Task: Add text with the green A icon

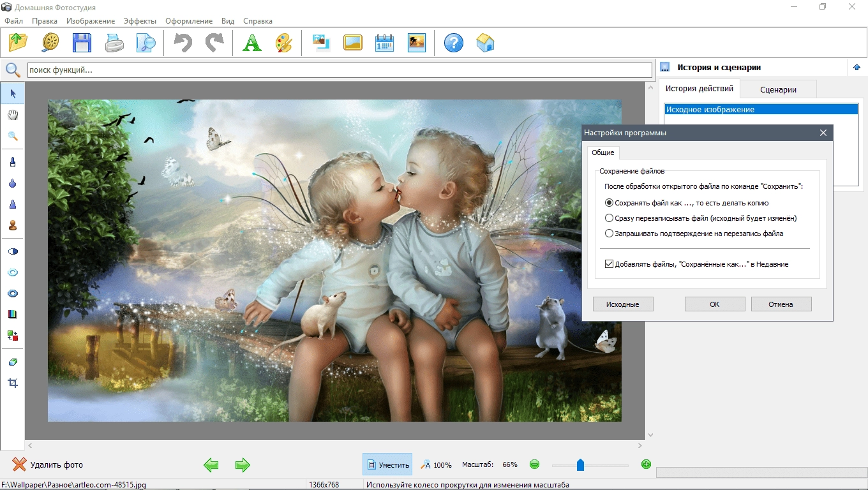Action: coord(252,43)
